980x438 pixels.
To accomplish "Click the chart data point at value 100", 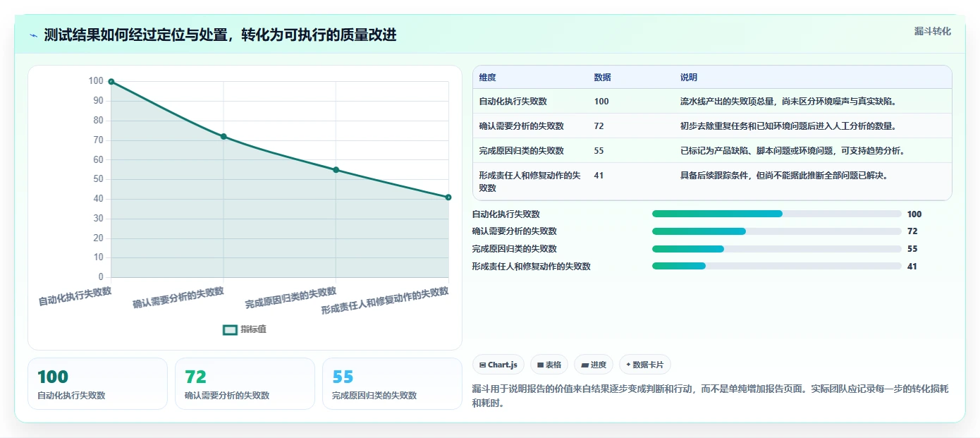I will (111, 82).
